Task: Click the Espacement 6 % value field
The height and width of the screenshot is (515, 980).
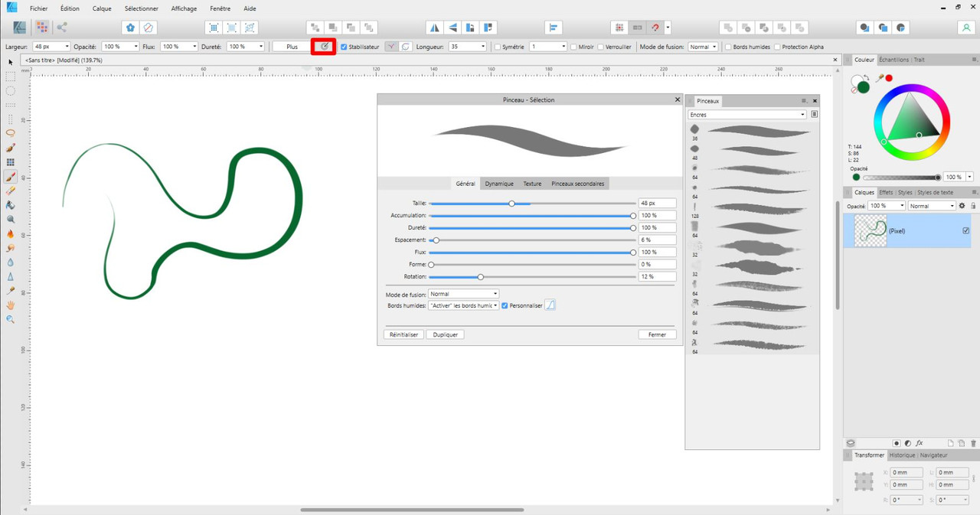Action: (657, 240)
